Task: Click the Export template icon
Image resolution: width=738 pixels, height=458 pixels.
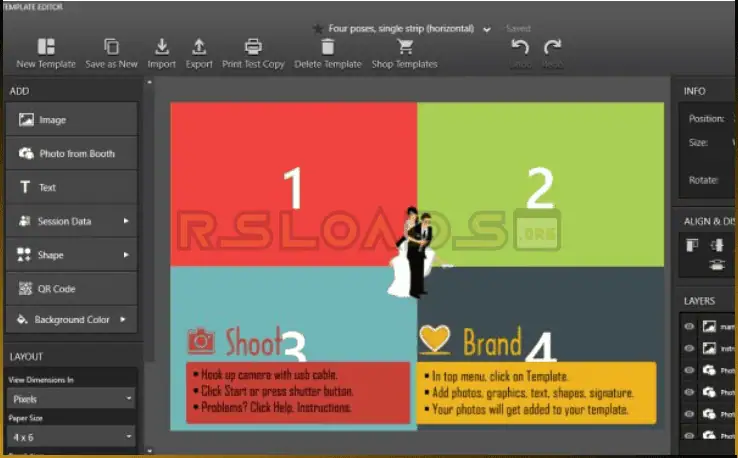Action: (x=199, y=47)
